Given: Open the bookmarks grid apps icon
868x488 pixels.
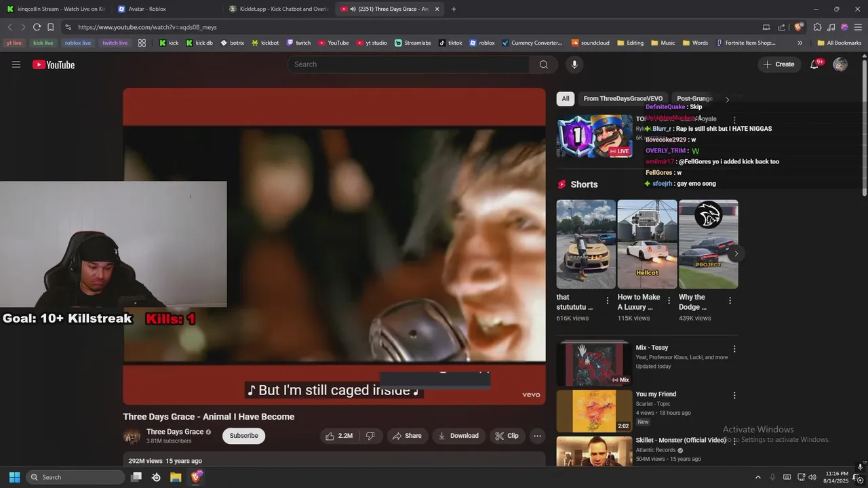Looking at the screenshot, I should (142, 43).
